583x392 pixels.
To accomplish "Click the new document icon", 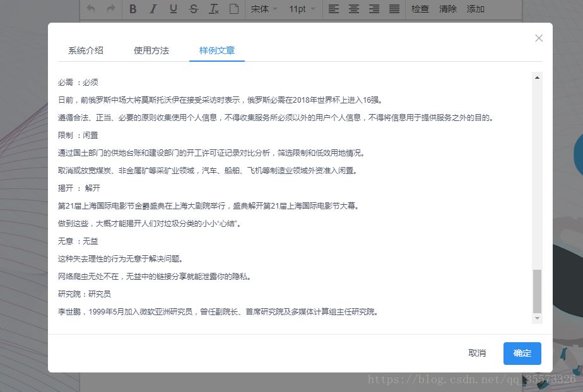I will coord(233,9).
